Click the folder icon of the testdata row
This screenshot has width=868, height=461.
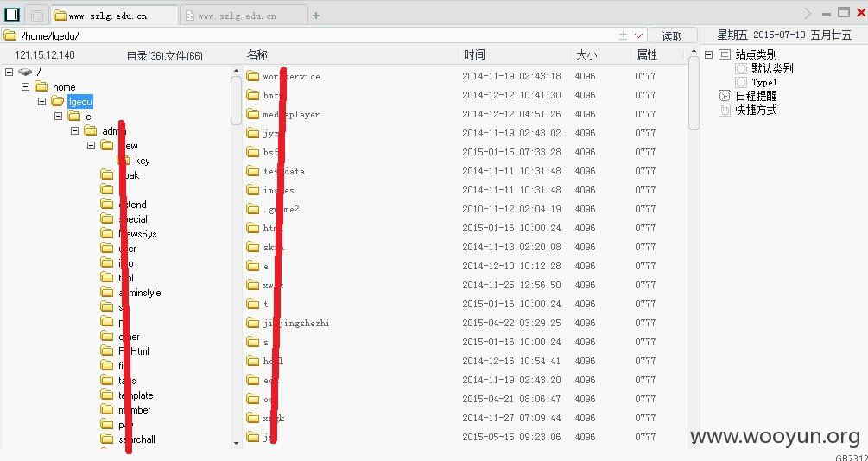click(x=253, y=171)
